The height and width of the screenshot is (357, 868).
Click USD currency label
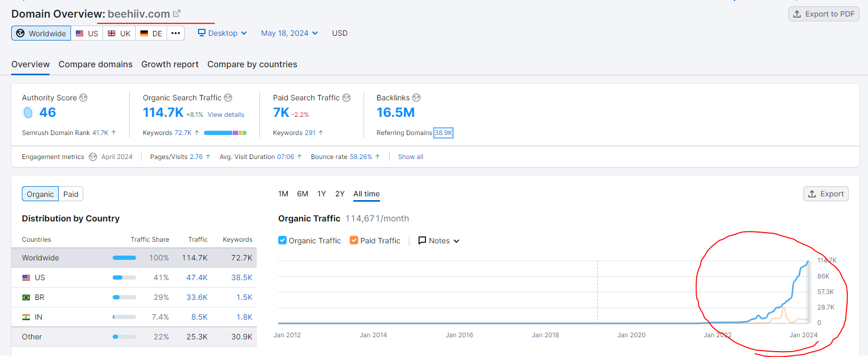[x=340, y=33]
